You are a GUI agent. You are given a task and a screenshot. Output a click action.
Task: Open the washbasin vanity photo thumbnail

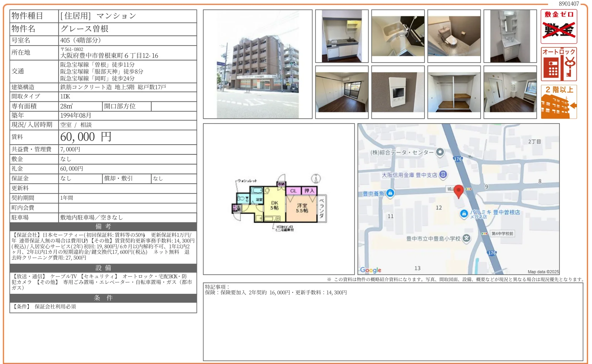(x=510, y=36)
